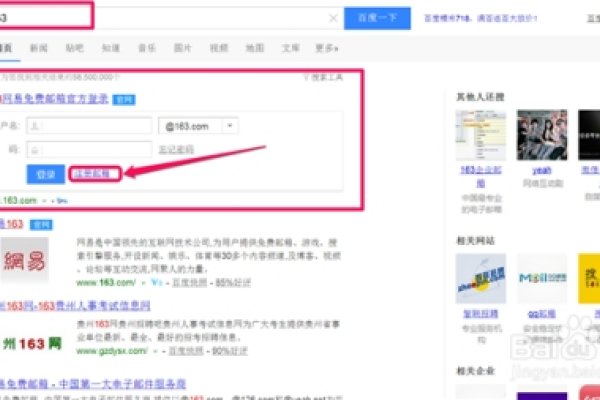This screenshot has height=400, width=600.
Task: Switch to the 贴吧 tab
Action: click(x=75, y=48)
